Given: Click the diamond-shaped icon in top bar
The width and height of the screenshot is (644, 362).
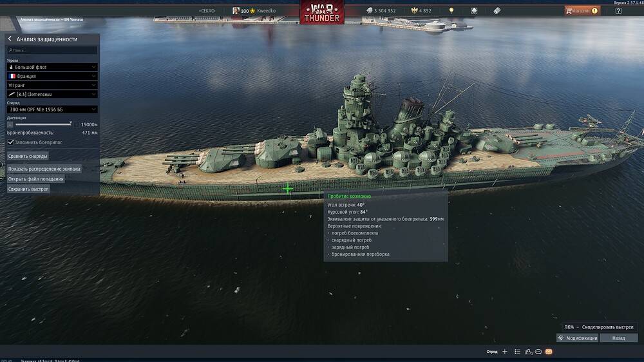Looking at the screenshot, I should click(474, 11).
